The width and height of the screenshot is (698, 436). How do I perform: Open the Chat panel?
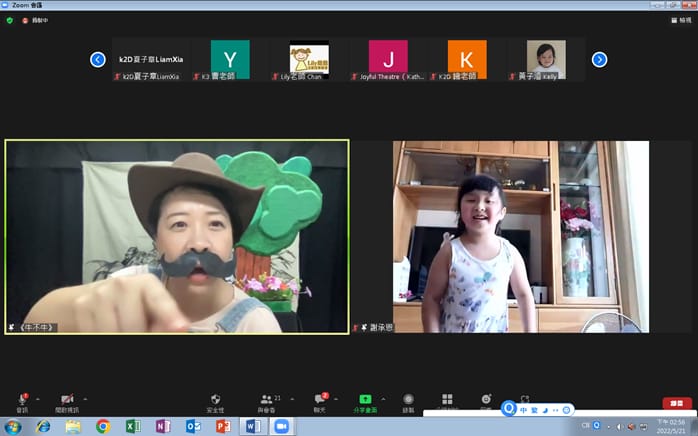321,403
